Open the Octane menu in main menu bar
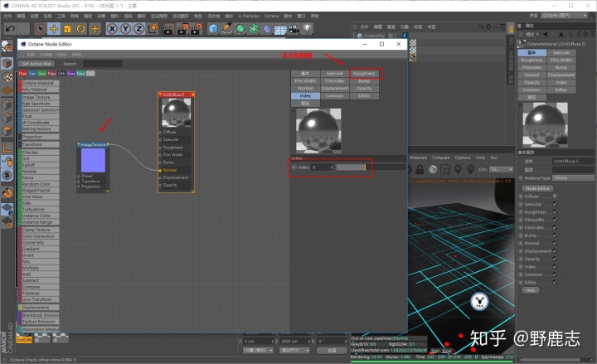Image resolution: width=597 pixels, height=364 pixels. click(x=271, y=16)
